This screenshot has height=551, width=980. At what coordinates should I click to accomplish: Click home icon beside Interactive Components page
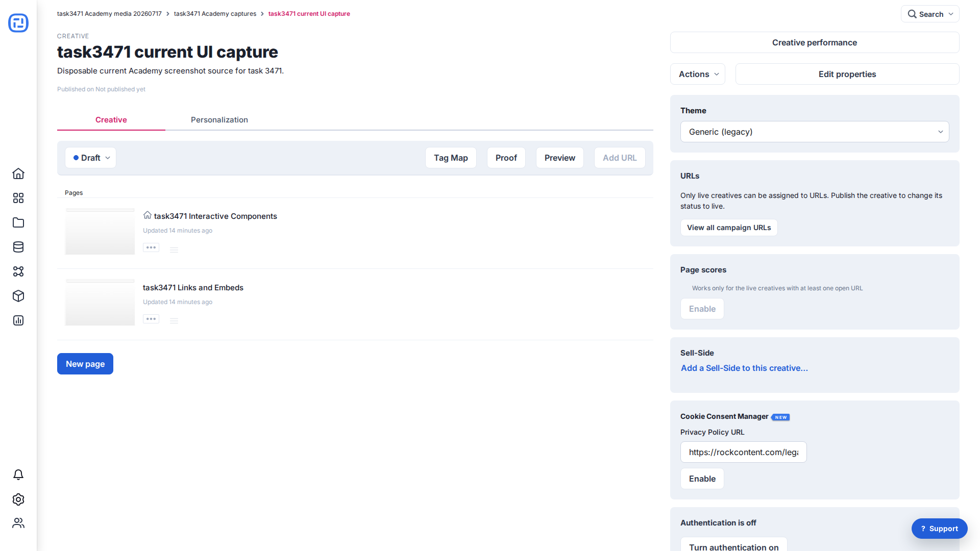148,215
